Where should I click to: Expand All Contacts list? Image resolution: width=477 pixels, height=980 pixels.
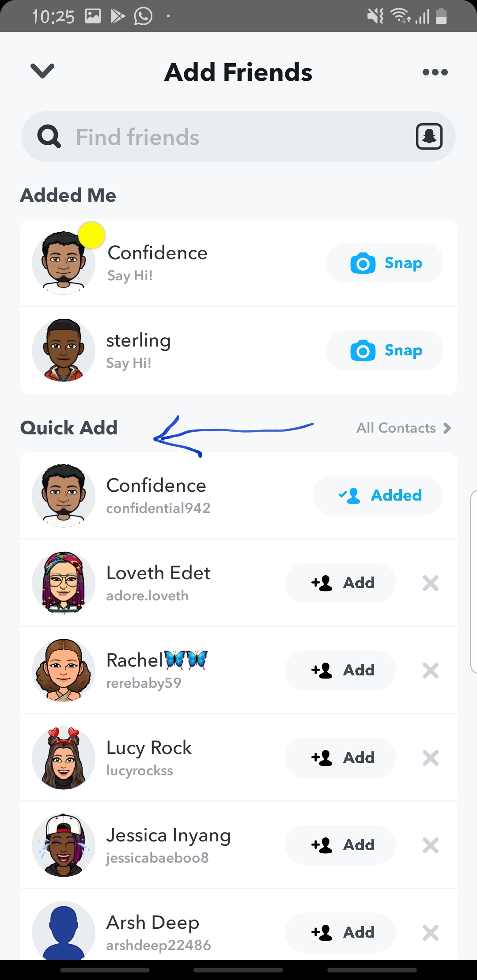click(x=403, y=428)
